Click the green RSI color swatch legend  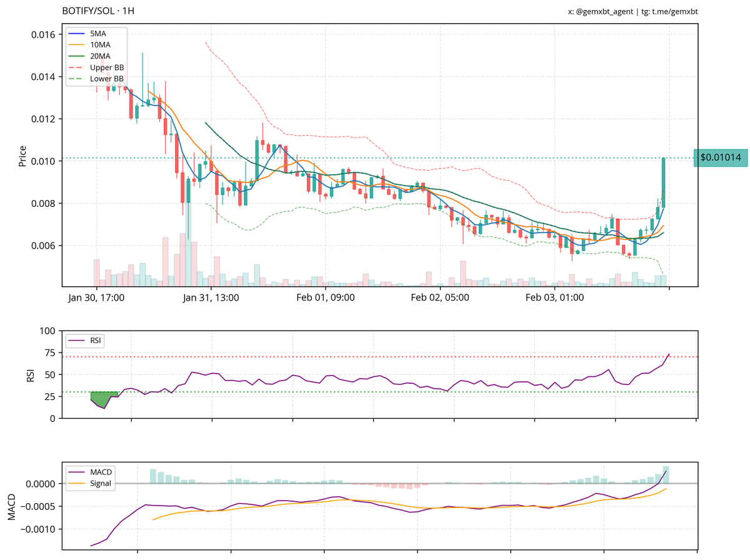(104, 397)
